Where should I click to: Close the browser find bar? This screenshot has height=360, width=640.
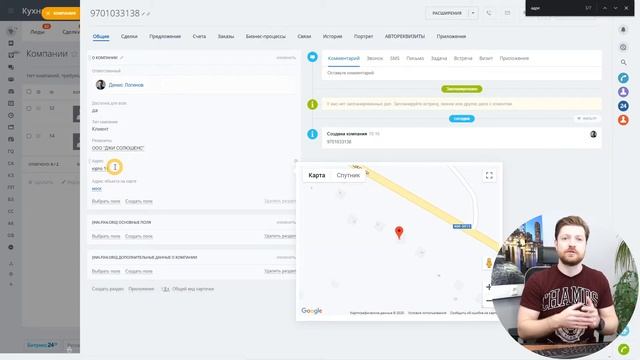click(626, 8)
